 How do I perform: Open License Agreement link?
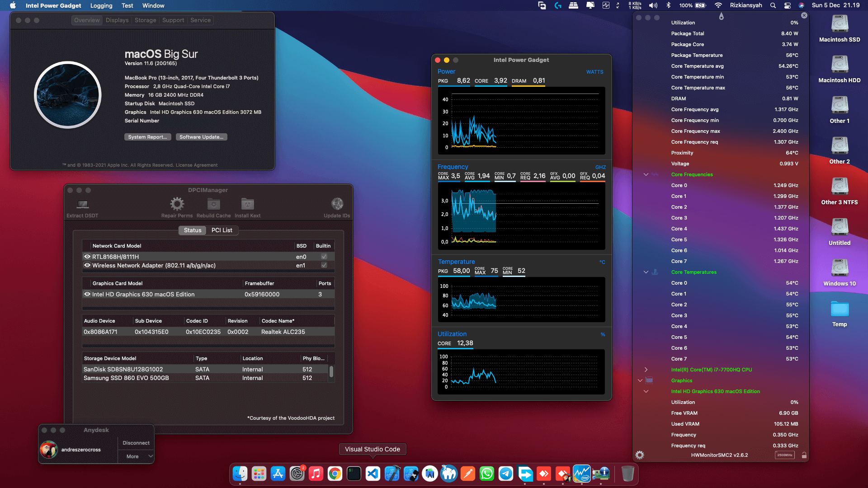(x=196, y=165)
